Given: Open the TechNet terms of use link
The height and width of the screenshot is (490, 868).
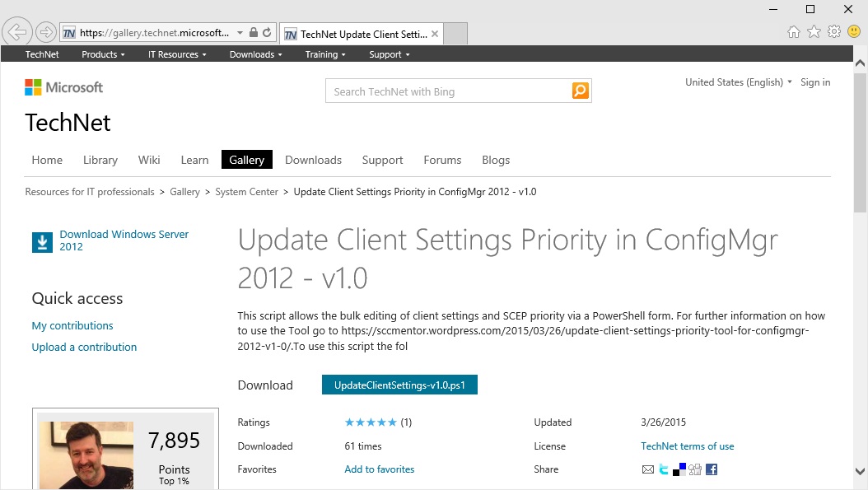Looking at the screenshot, I should click(x=687, y=446).
